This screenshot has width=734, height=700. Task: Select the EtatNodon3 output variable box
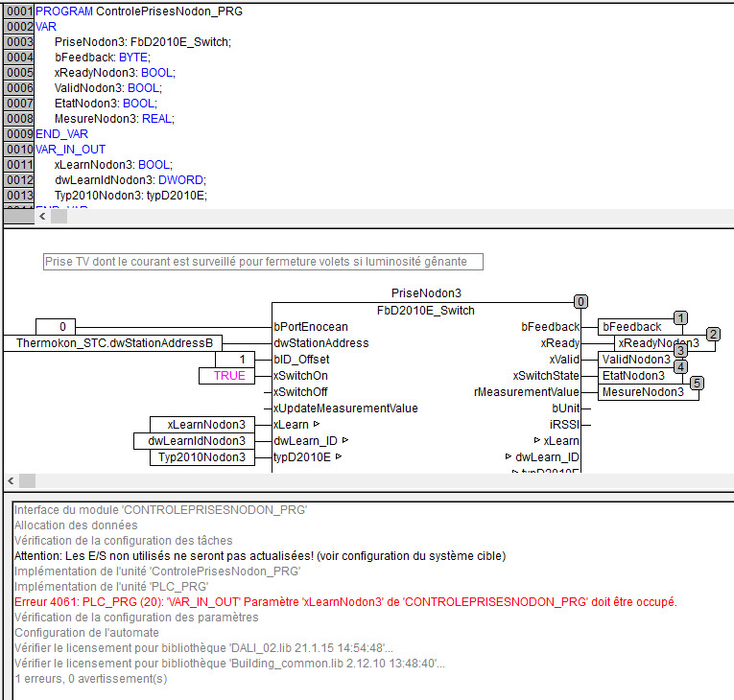click(x=637, y=376)
